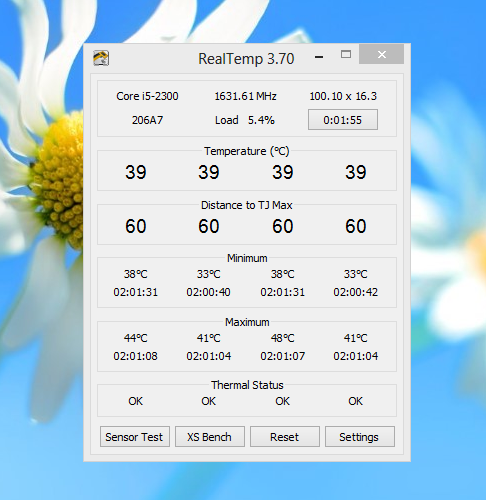Screen dimensions: 486x500
Task: Click the 100.10 x 16.3 multiplier value
Action: [x=343, y=96]
